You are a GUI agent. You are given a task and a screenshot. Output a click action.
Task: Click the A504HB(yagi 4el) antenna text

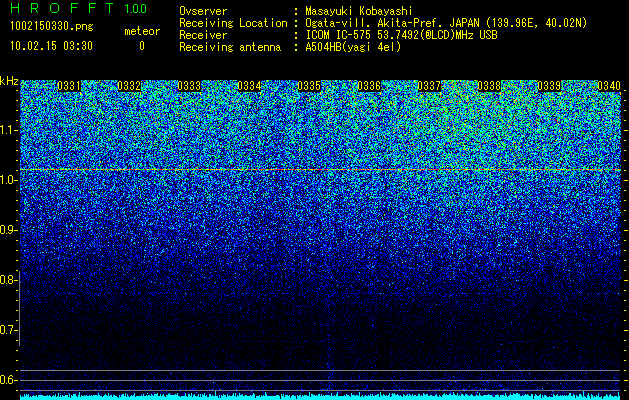pos(353,47)
